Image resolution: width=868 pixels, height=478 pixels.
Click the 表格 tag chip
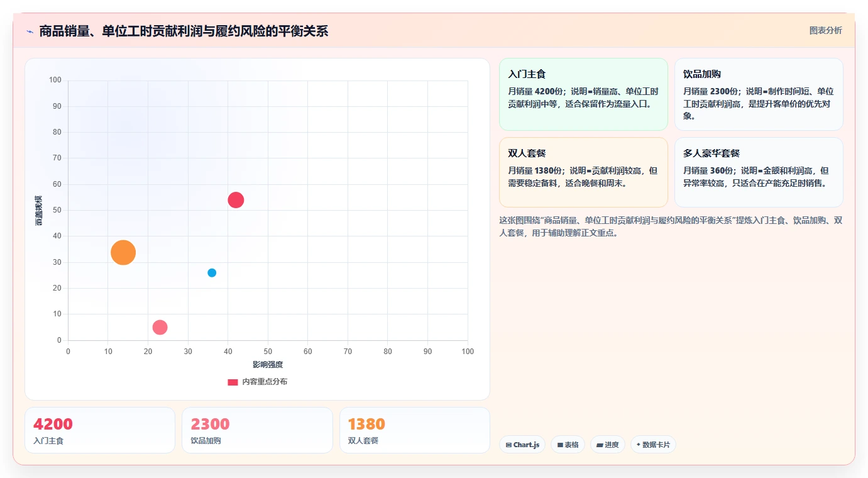[x=568, y=445]
